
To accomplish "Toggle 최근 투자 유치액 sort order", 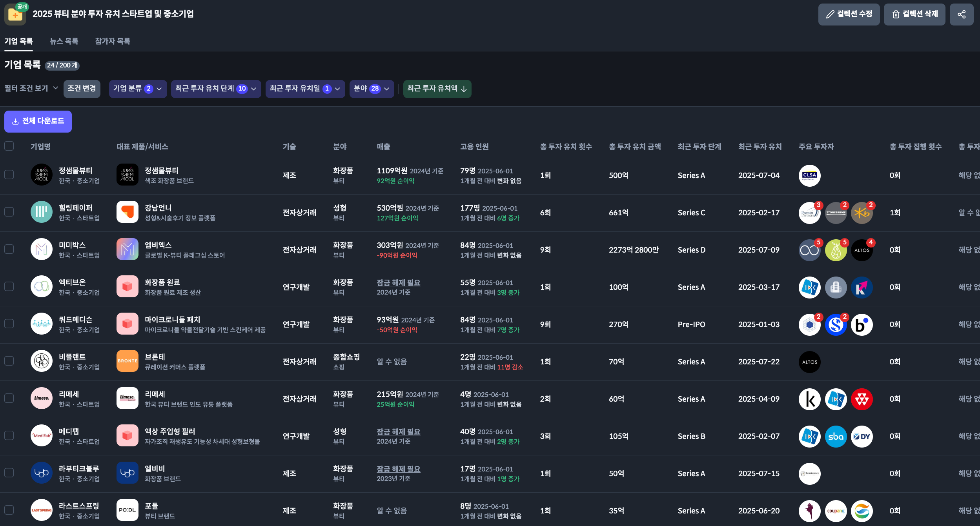I will [x=437, y=89].
